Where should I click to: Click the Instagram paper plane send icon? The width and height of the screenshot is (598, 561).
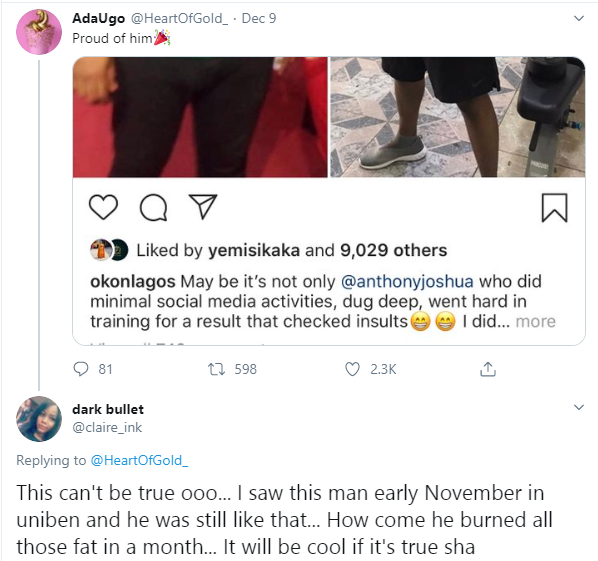(203, 206)
